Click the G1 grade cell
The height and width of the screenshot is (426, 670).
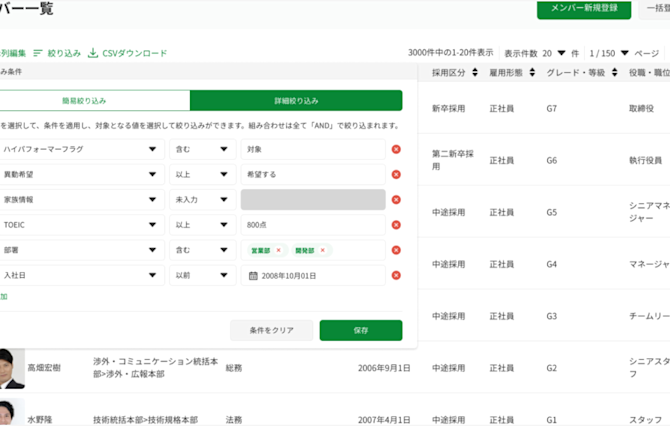point(552,420)
